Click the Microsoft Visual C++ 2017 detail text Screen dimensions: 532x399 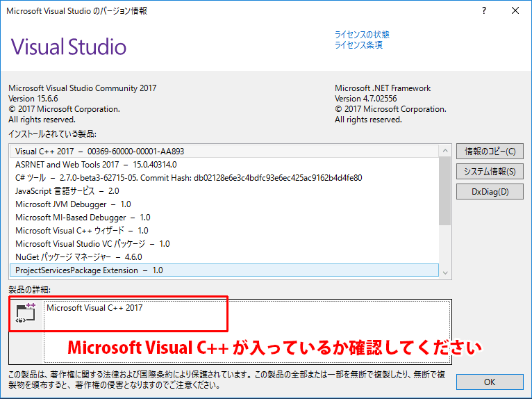[94, 308]
